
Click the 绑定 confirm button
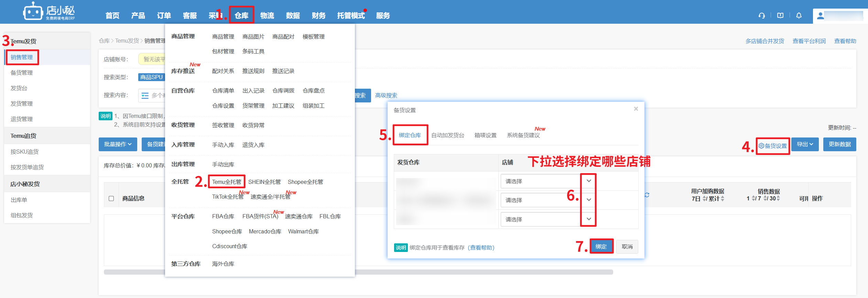[601, 246]
